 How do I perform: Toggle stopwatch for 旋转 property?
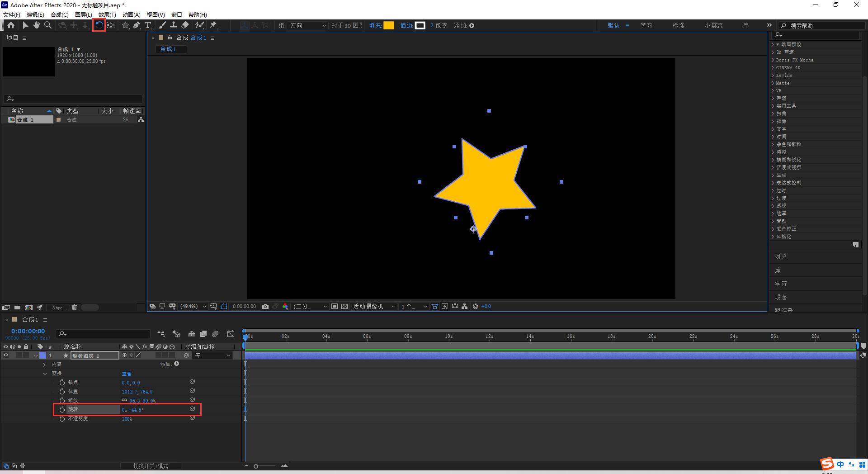[62, 409]
